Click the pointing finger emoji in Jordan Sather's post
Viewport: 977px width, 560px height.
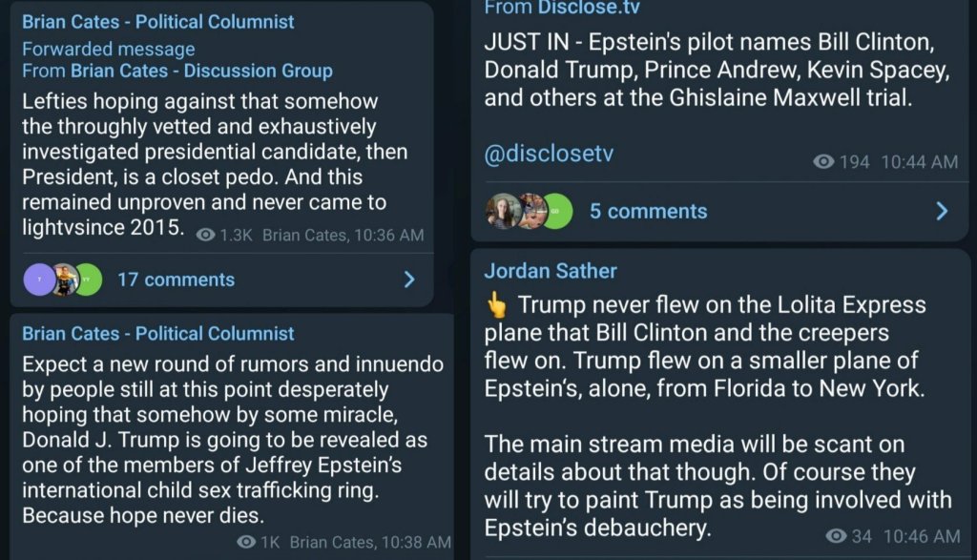[496, 305]
